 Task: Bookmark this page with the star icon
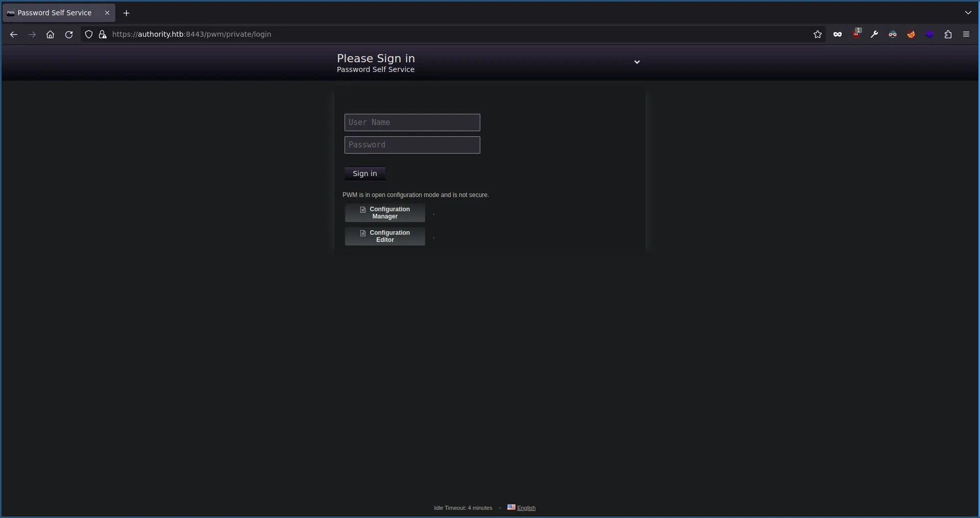(818, 34)
